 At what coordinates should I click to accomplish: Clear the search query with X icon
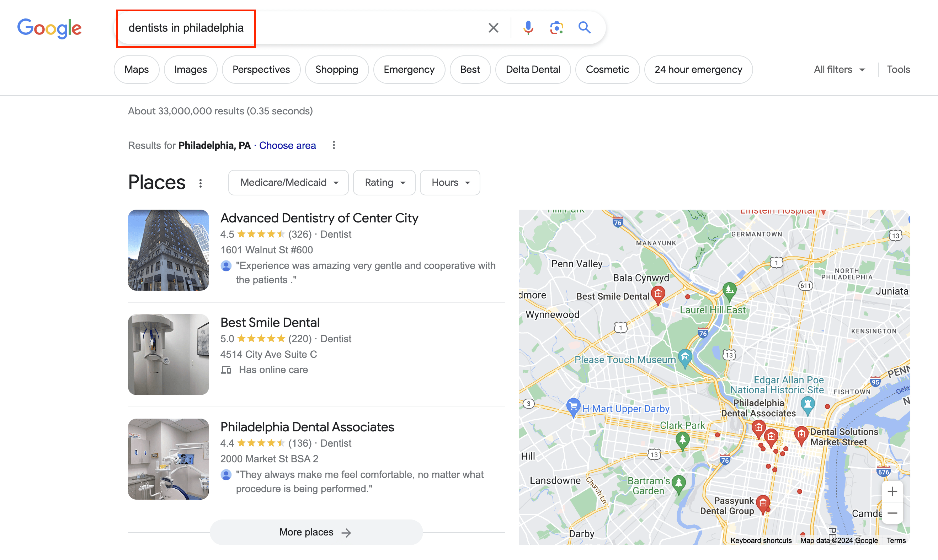pyautogui.click(x=493, y=28)
